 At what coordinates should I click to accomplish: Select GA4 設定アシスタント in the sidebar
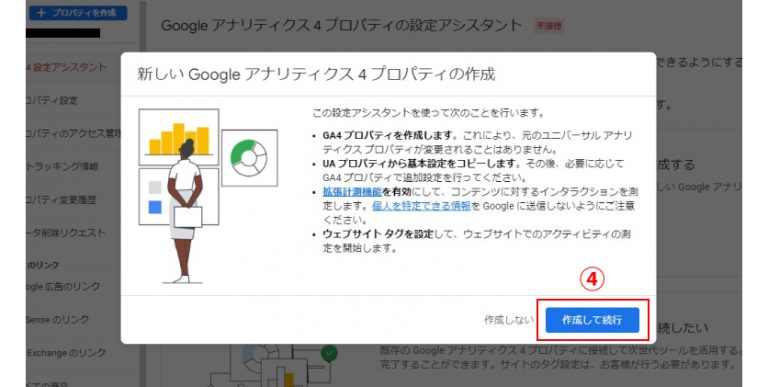pos(66,67)
